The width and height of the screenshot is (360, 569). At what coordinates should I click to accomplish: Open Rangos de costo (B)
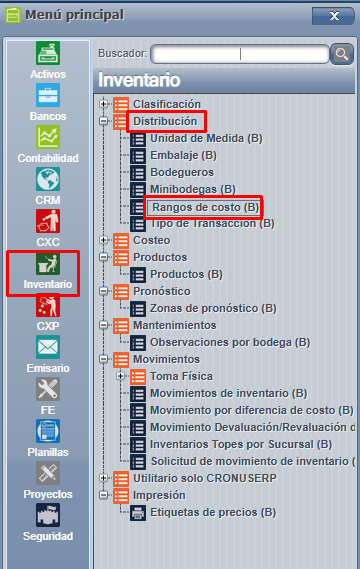(x=205, y=207)
